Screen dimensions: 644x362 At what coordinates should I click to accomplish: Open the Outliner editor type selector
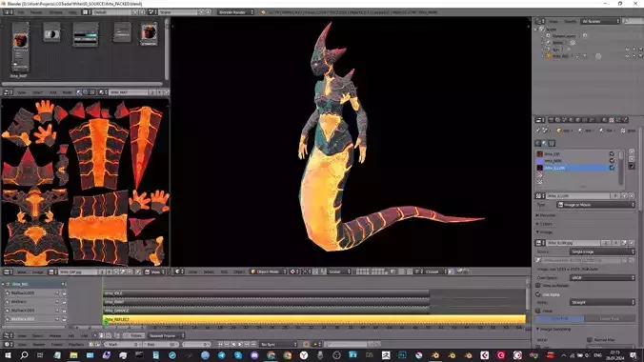click(x=540, y=21)
